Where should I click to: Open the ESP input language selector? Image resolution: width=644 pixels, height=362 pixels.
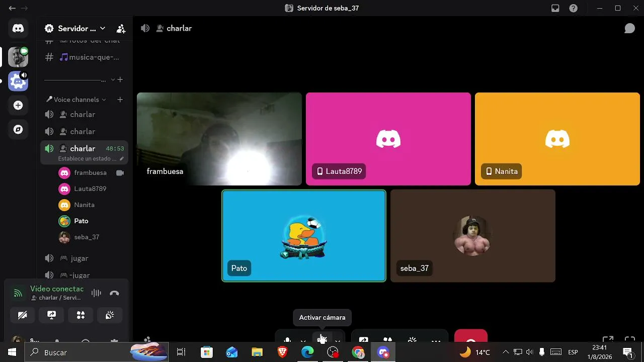point(573,352)
